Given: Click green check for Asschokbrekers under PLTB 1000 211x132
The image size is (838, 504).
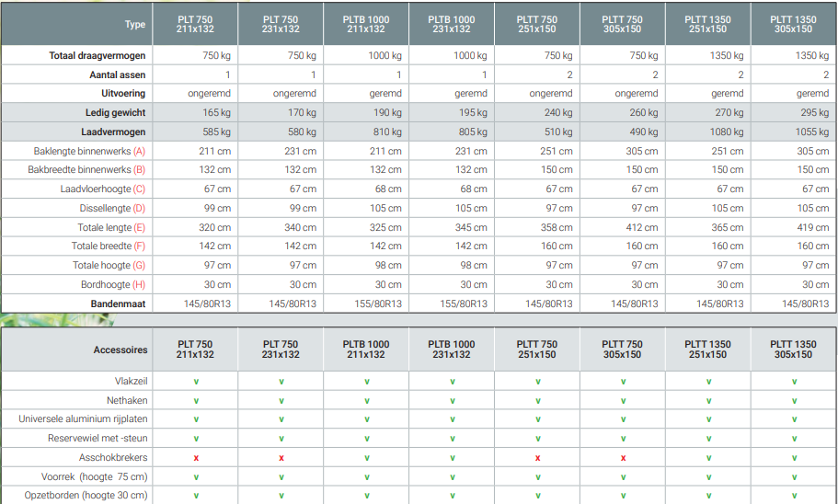Looking at the screenshot, I should [x=367, y=458].
